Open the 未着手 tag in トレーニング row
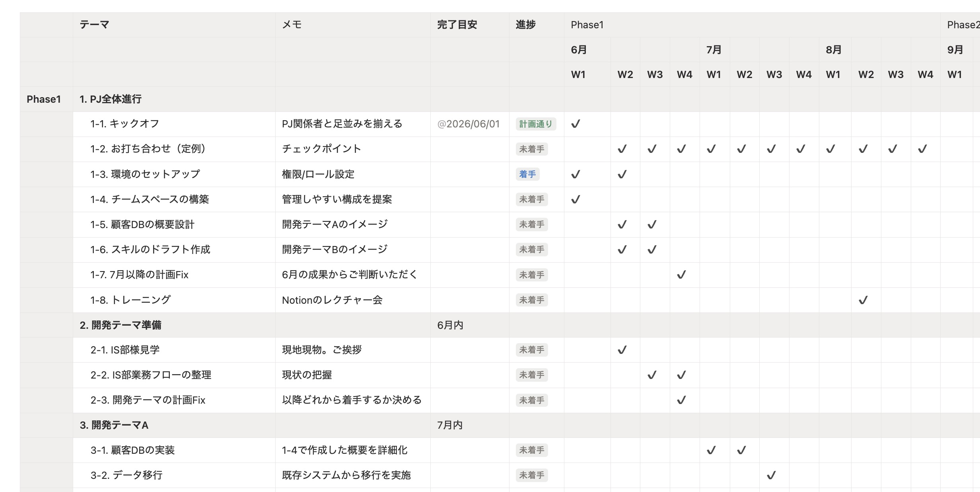The image size is (980, 492). point(532,300)
